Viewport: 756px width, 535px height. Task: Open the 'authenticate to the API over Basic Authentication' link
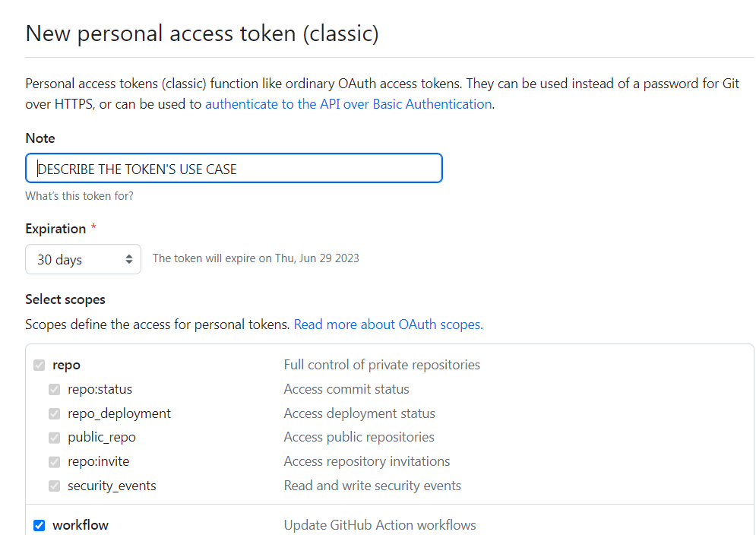[349, 104]
